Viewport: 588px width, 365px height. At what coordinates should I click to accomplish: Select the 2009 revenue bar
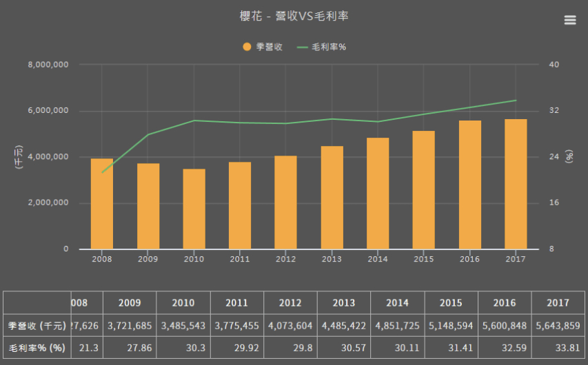click(148, 206)
